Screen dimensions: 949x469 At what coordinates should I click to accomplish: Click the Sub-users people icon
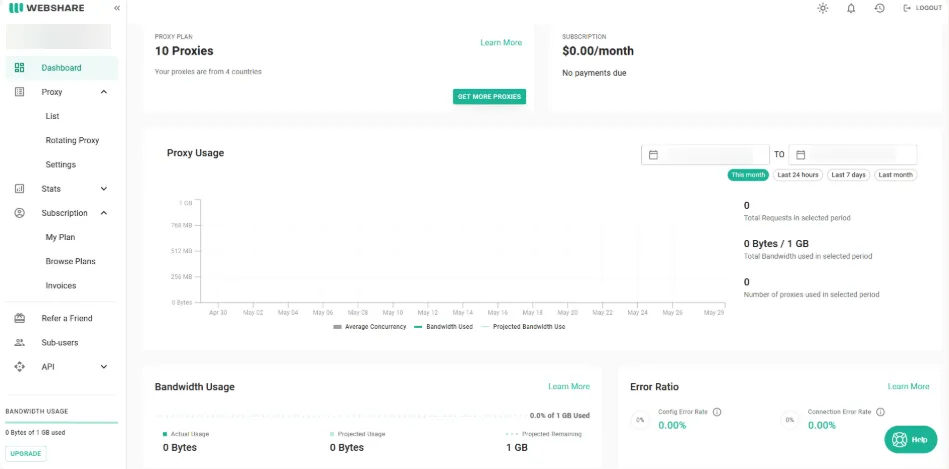click(19, 343)
